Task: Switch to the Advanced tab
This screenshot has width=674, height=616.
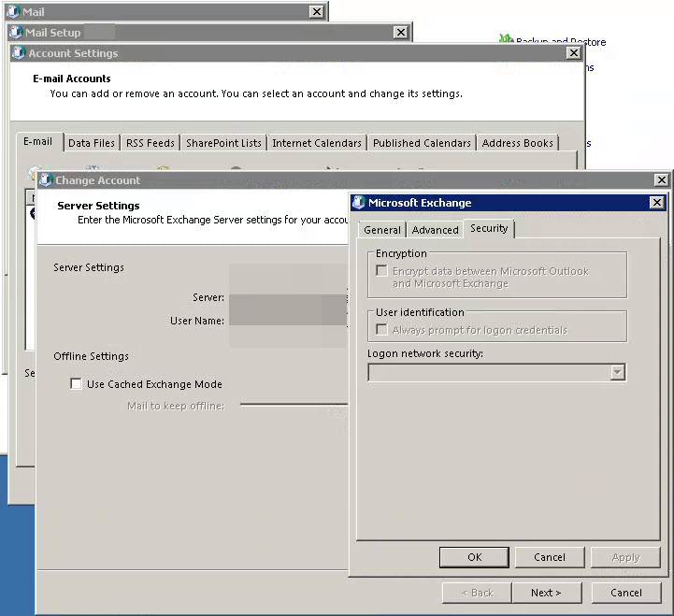Action: 435,230
